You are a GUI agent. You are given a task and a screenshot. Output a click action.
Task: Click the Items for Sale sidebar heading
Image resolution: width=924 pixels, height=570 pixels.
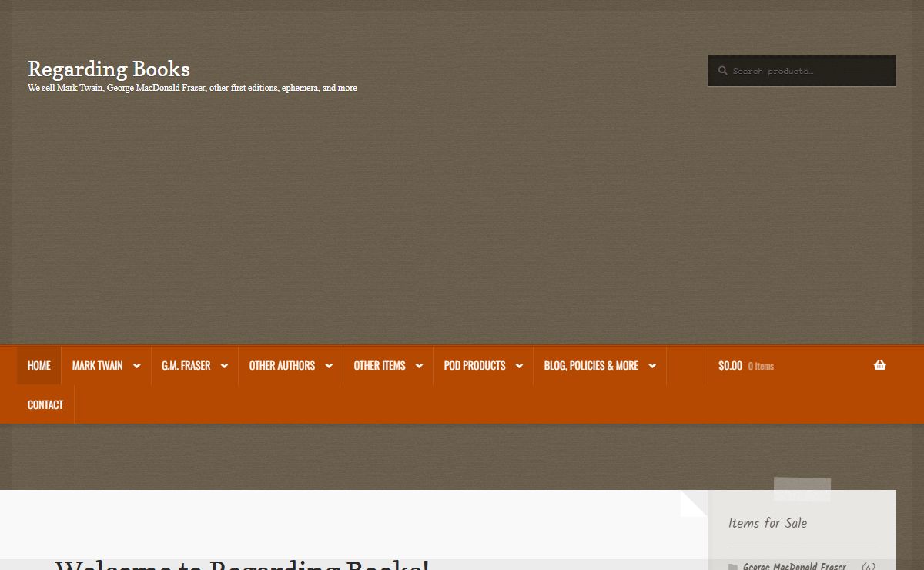(768, 523)
